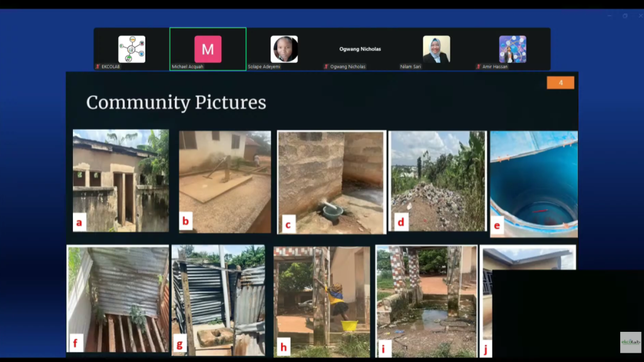Viewport: 644px width, 362px height.
Task: Select picture e of the blue tank
Action: pyautogui.click(x=533, y=184)
